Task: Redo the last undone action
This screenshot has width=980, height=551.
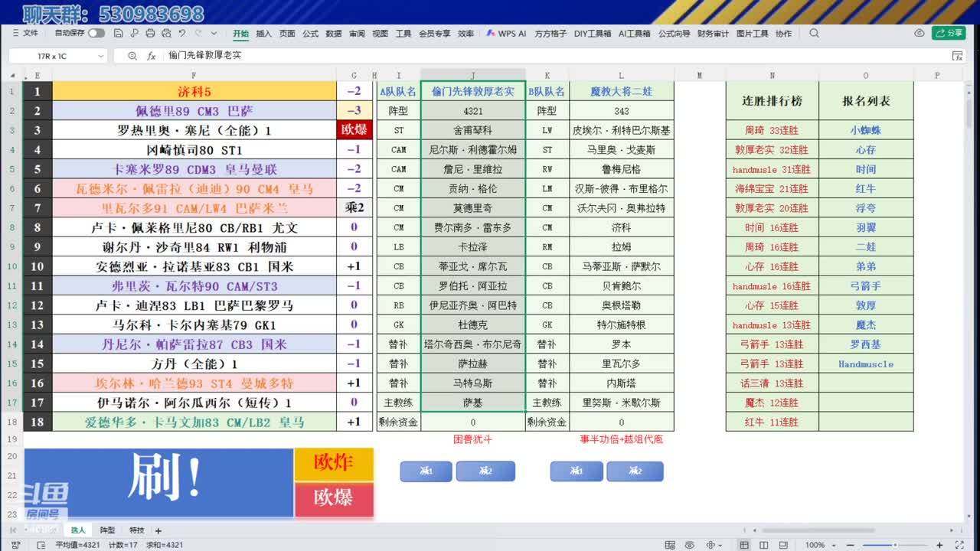Action: (x=198, y=34)
